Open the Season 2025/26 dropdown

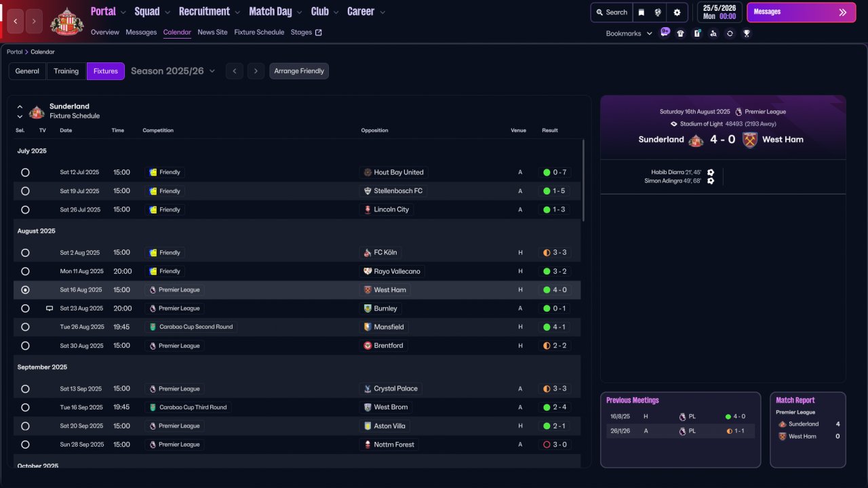pos(173,71)
